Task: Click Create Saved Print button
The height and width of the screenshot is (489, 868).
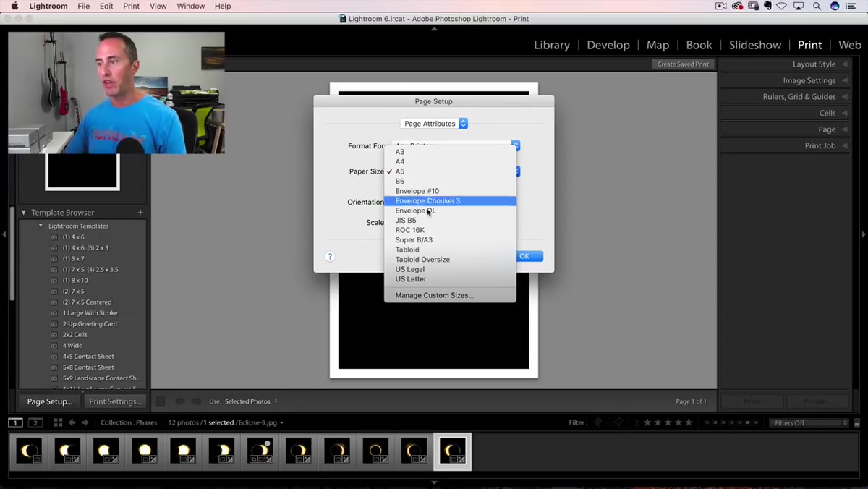Action: (683, 64)
